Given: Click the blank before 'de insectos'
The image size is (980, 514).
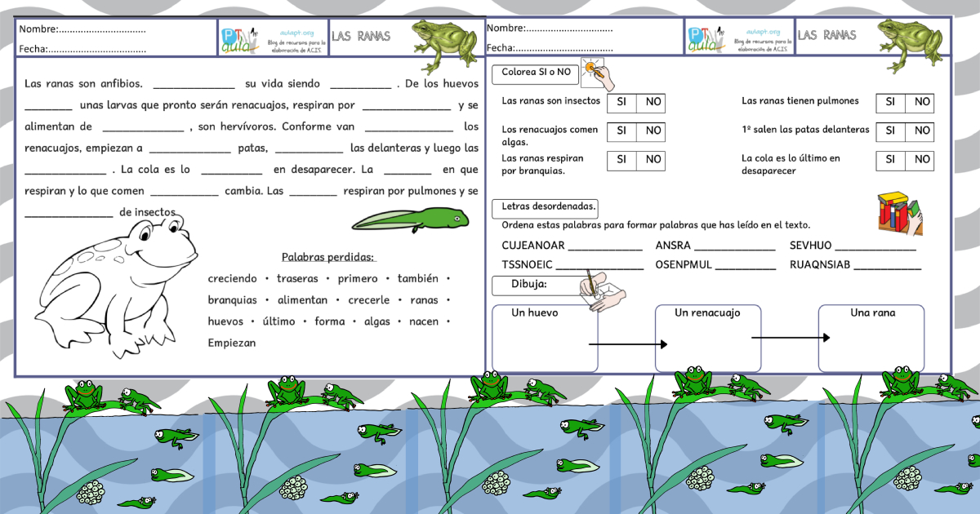Looking at the screenshot, I should point(69,214).
